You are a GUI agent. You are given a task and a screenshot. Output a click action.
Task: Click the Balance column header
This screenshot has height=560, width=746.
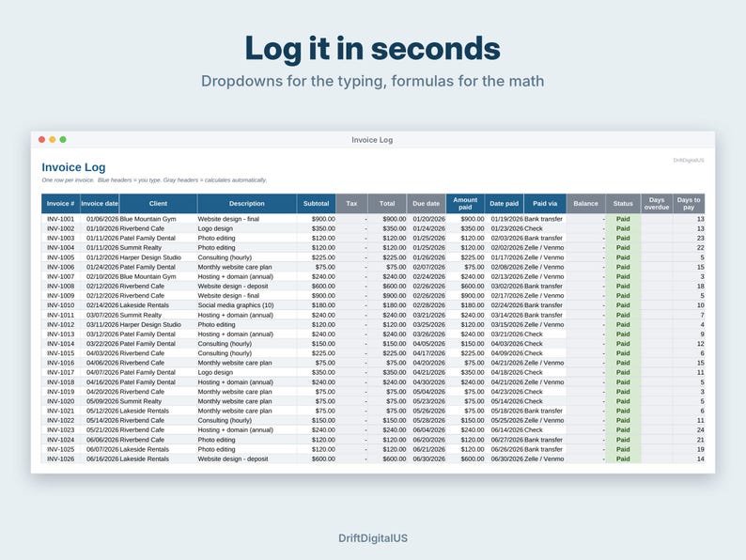585,204
